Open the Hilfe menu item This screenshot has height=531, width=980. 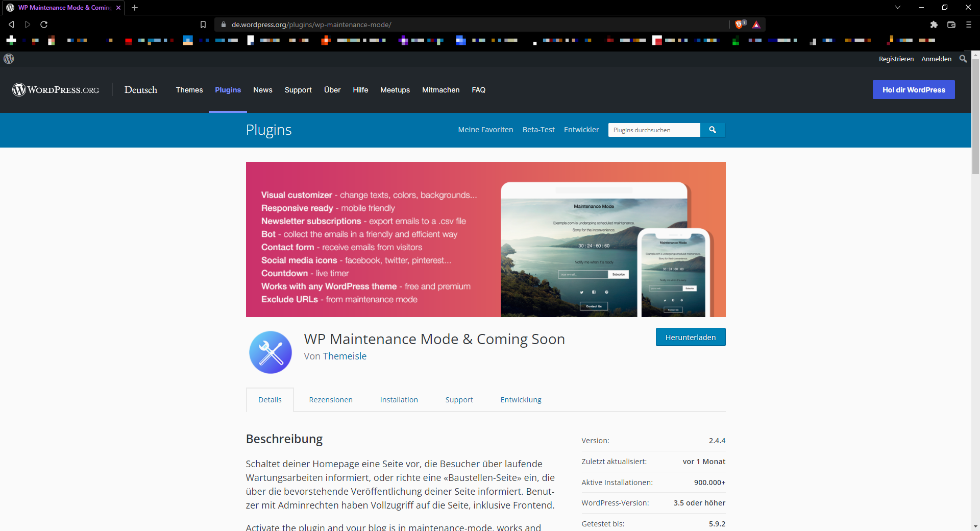pyautogui.click(x=360, y=90)
